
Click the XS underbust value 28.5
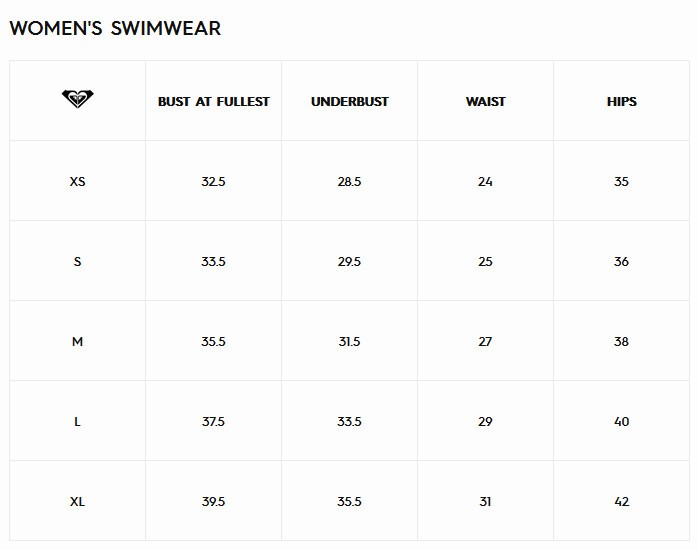point(349,182)
